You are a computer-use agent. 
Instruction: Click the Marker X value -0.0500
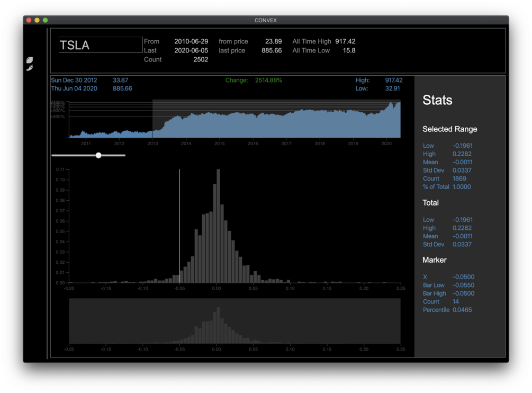(x=464, y=277)
